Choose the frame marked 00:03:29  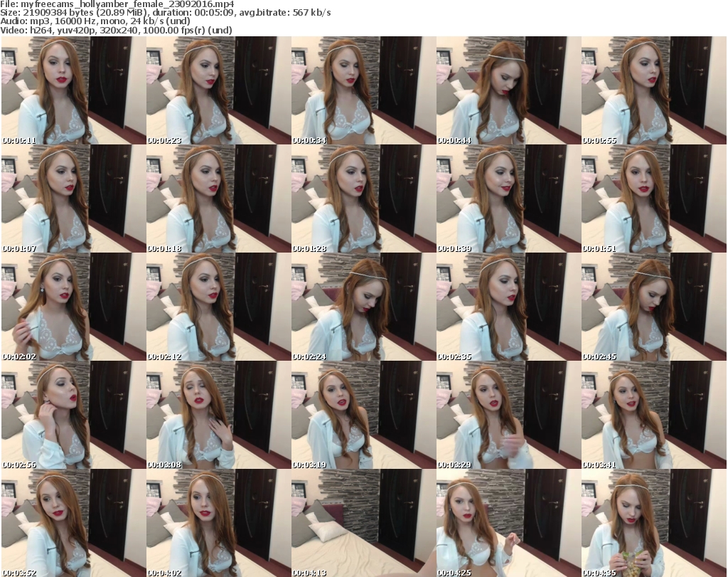pos(508,415)
